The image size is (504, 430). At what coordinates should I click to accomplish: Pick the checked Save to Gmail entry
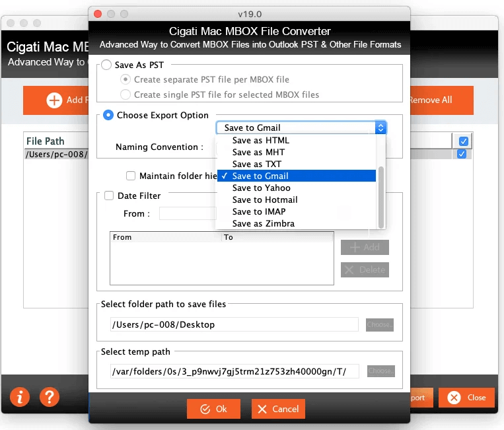click(x=297, y=176)
